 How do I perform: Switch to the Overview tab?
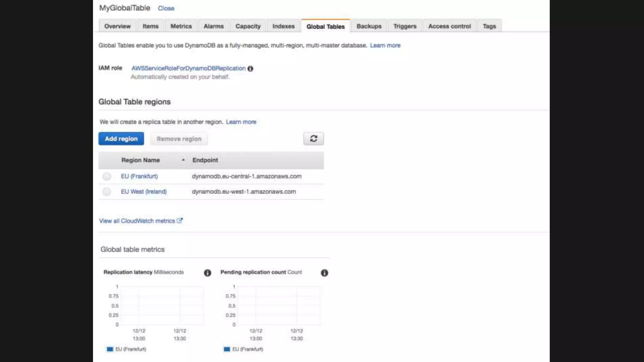click(117, 26)
